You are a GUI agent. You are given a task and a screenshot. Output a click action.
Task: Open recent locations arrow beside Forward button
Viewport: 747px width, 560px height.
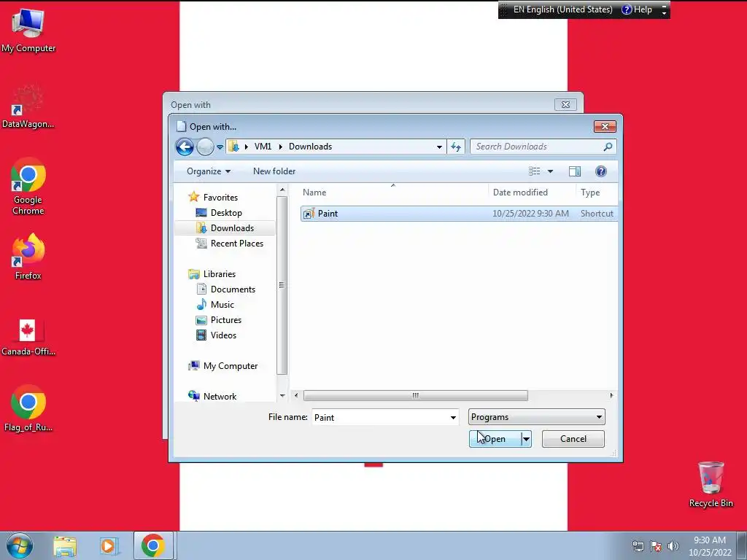tap(220, 147)
